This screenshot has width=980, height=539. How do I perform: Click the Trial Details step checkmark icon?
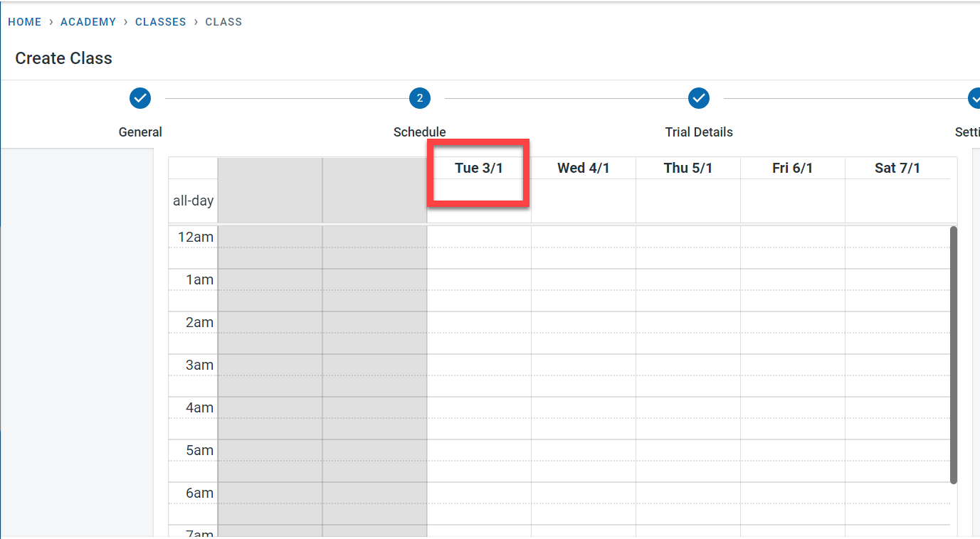(x=699, y=98)
